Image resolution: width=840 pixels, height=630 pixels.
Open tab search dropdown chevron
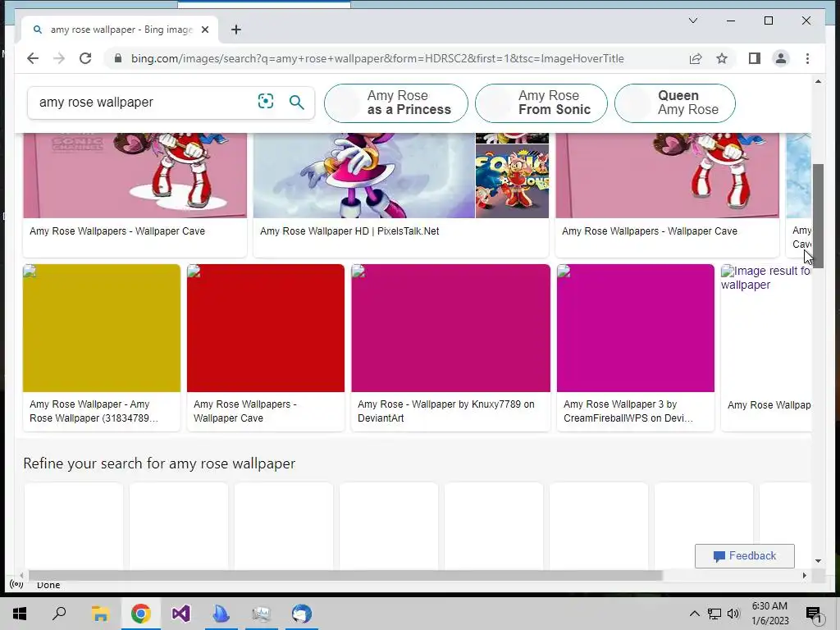(692, 21)
